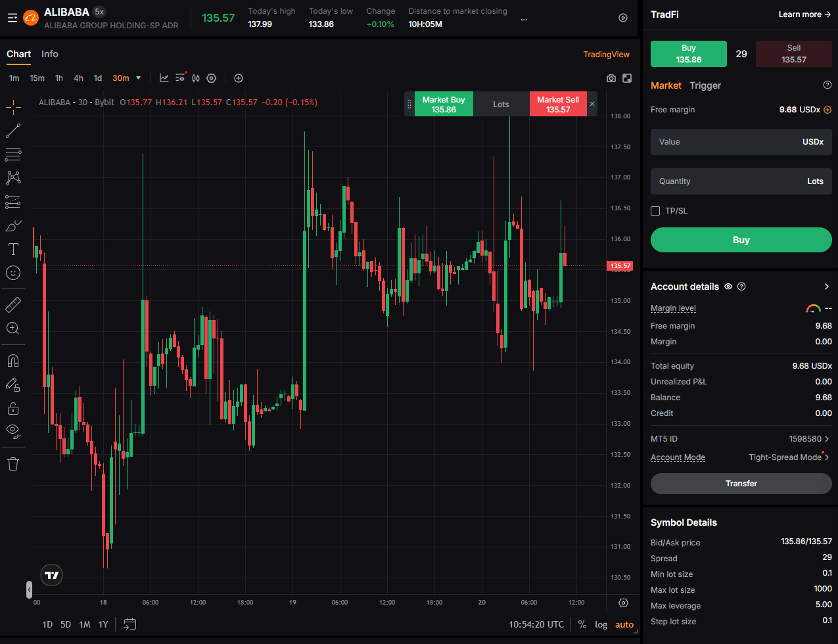838x644 pixels.
Task: Select the Fibonacci retracement tool
Action: click(13, 154)
